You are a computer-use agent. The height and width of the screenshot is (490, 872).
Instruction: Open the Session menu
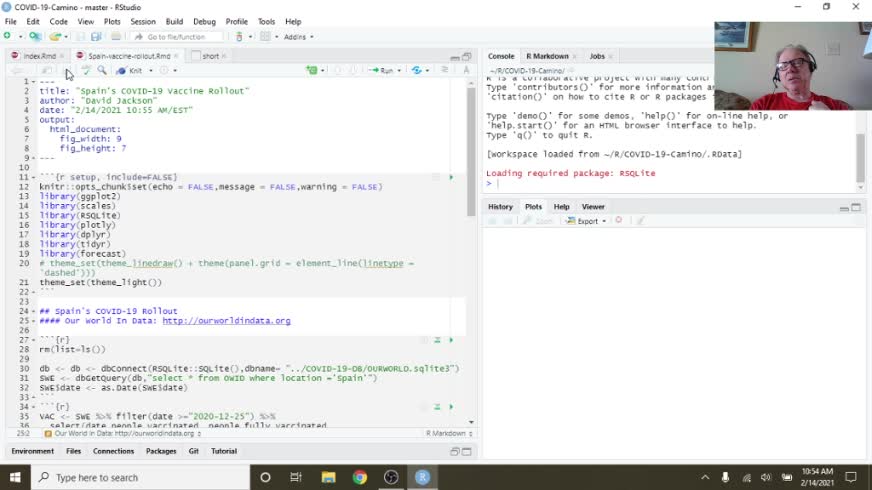point(143,22)
